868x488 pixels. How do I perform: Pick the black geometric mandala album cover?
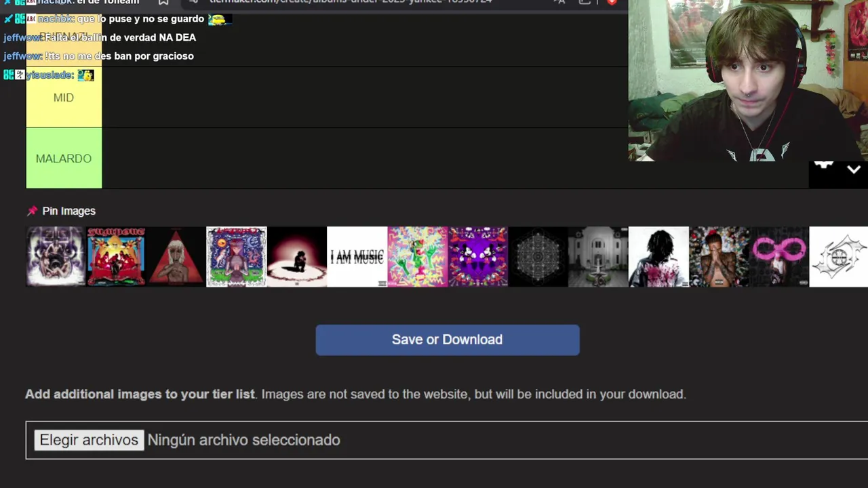click(x=538, y=257)
